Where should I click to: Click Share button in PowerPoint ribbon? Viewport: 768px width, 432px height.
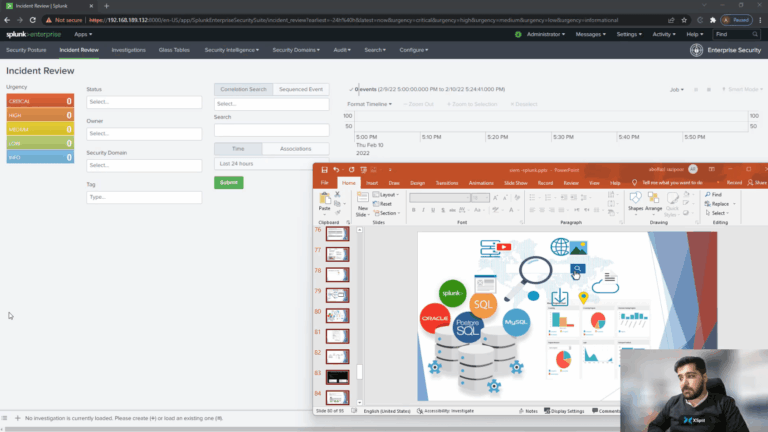tap(757, 183)
